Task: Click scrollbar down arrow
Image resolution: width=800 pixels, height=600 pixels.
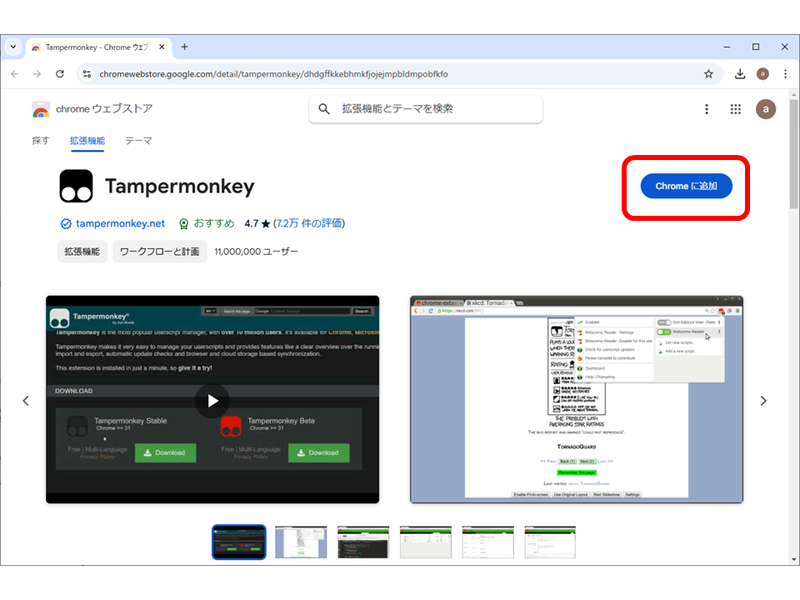Action: 793,560
